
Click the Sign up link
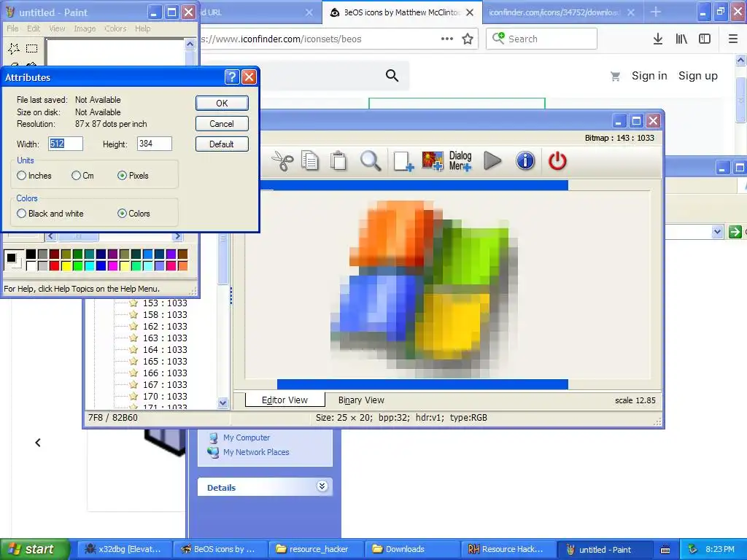tap(698, 76)
